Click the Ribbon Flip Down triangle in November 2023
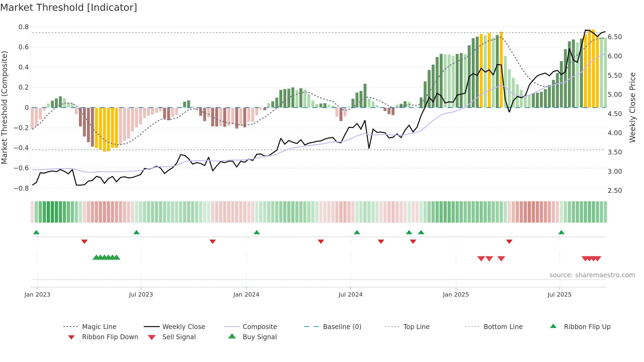Image resolution: width=644 pixels, height=362 pixels. 213,242
